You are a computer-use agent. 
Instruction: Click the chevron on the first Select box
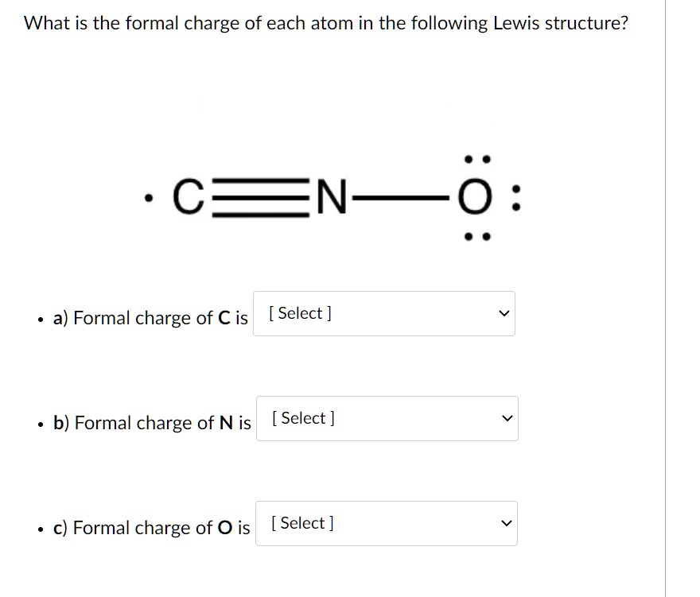(503, 313)
